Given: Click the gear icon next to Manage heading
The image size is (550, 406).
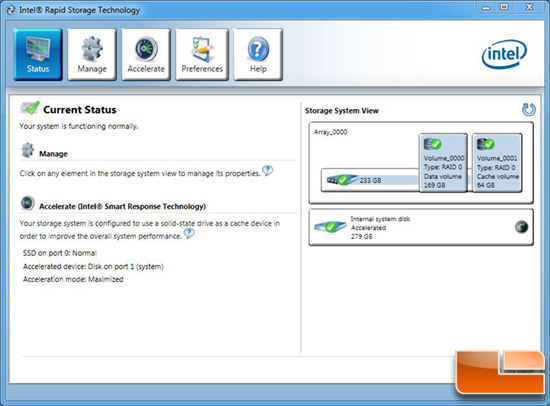Looking at the screenshot, I should pyautogui.click(x=28, y=150).
